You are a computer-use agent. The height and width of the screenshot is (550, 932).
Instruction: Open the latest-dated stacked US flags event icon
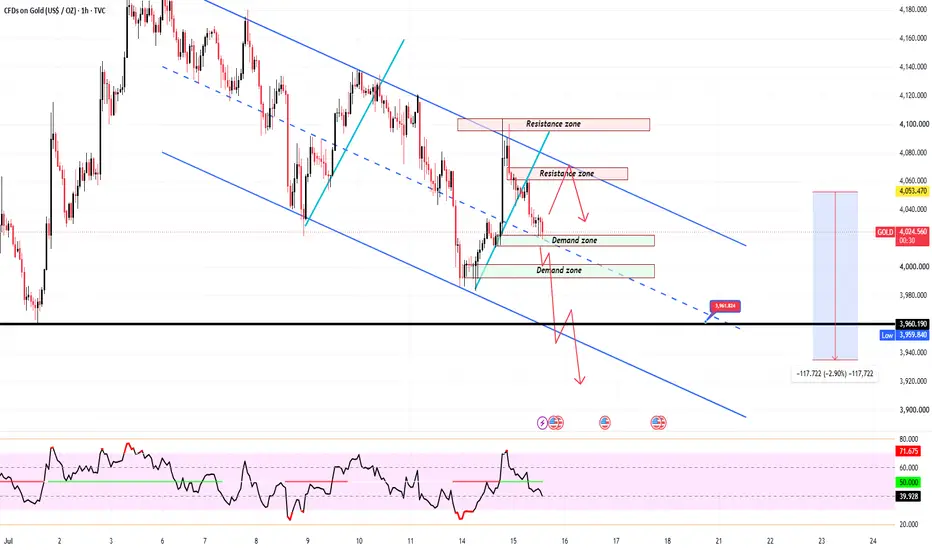pyautogui.click(x=658, y=423)
